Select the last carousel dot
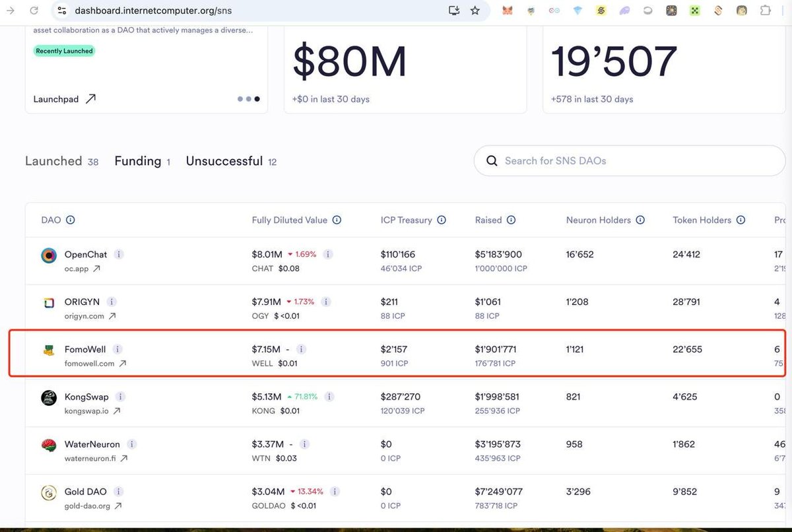The image size is (792, 532). coord(257,99)
